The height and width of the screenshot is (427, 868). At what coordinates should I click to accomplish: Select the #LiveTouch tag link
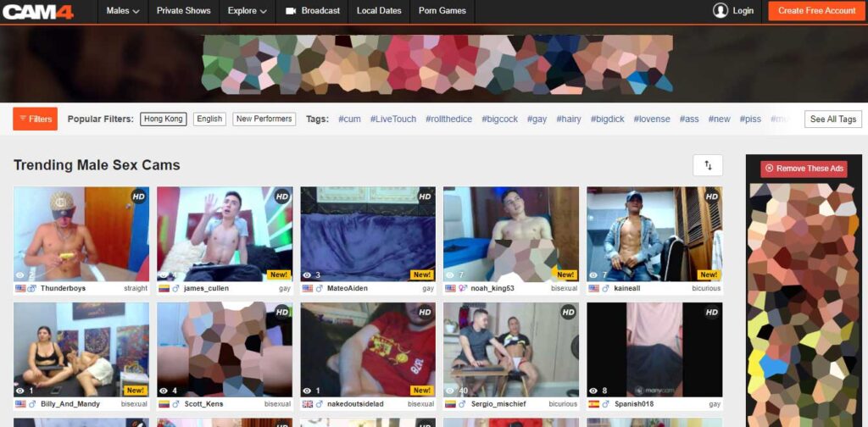[x=392, y=119]
